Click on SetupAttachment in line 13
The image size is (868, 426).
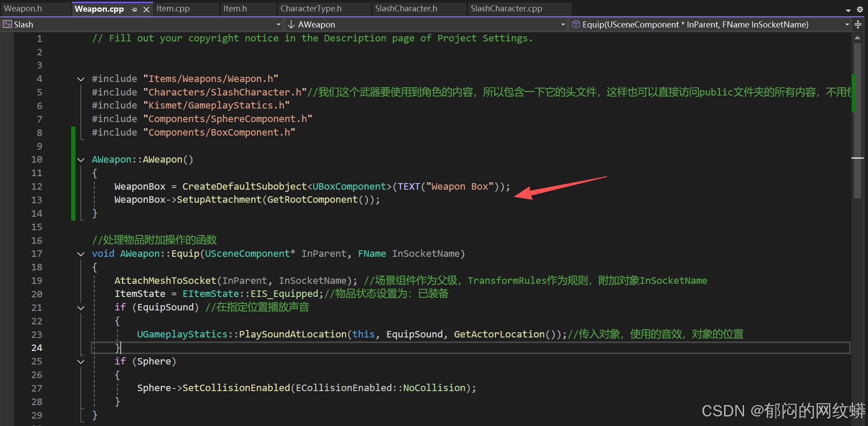pyautogui.click(x=219, y=200)
